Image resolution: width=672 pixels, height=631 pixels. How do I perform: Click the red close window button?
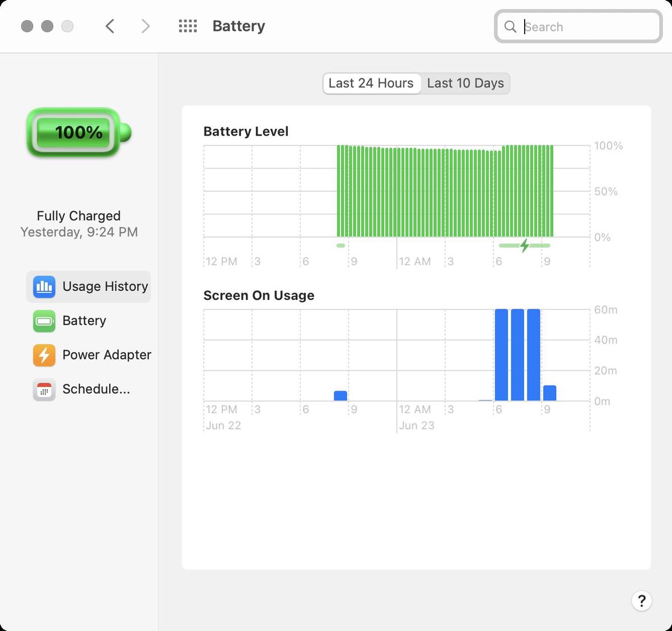coord(27,26)
